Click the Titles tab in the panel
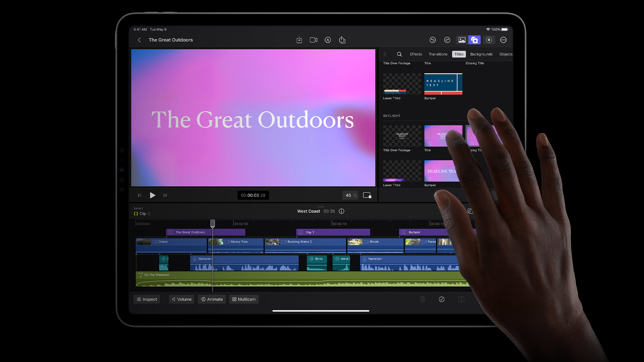Image resolution: width=644 pixels, height=362 pixels. [x=459, y=54]
